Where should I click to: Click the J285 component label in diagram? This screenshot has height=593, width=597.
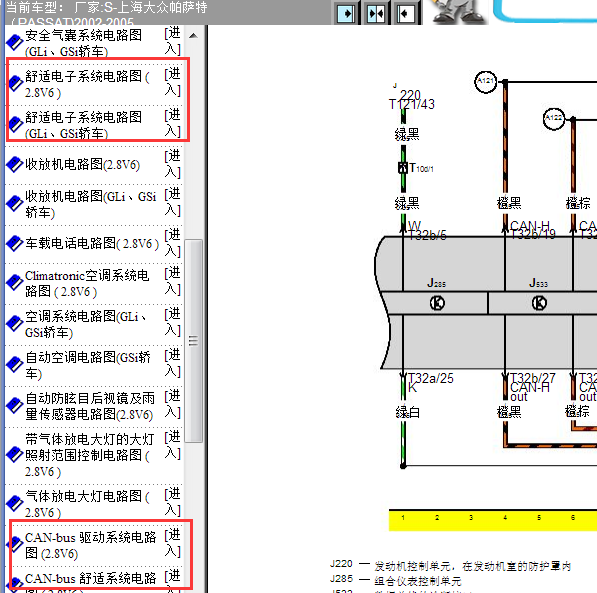(x=436, y=283)
